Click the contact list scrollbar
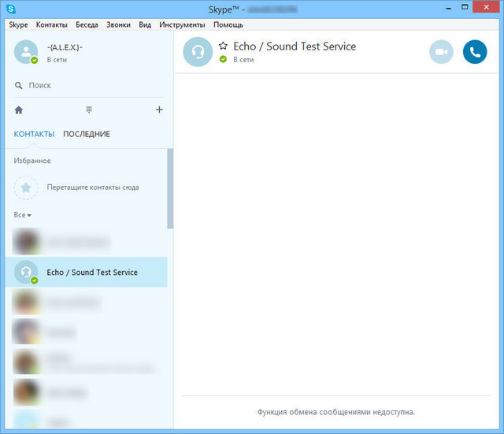The width and height of the screenshot is (504, 434). tap(170, 188)
